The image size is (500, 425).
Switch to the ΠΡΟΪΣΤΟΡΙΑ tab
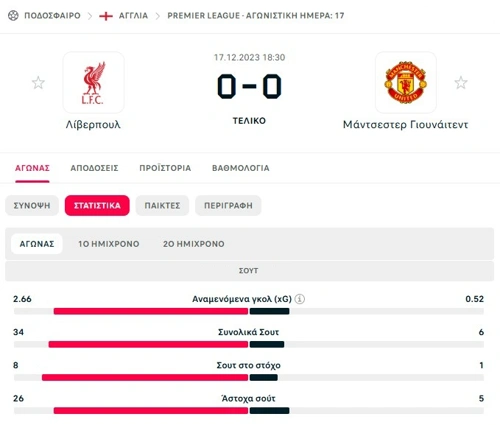[x=165, y=168]
